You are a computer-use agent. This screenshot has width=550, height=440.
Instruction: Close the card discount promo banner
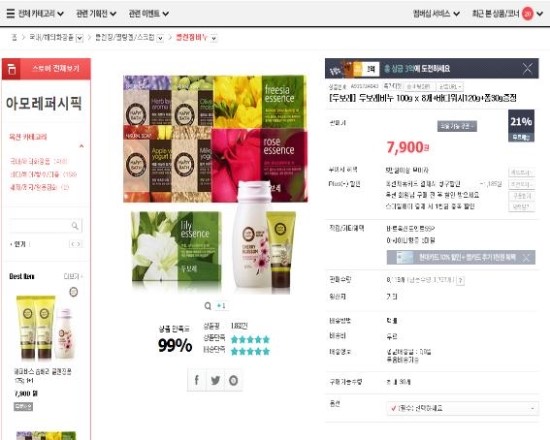527,258
